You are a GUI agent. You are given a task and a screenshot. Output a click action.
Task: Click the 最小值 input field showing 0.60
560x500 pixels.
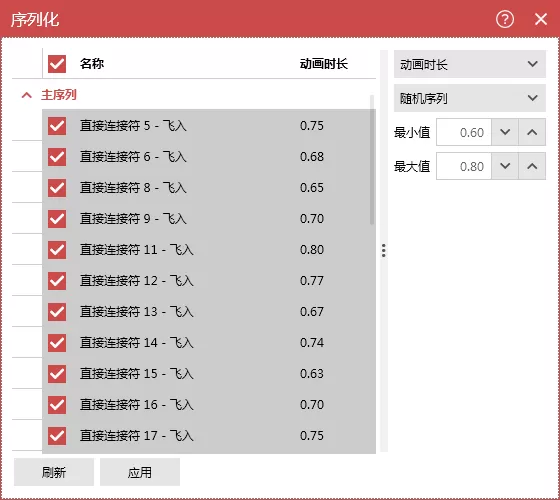464,132
